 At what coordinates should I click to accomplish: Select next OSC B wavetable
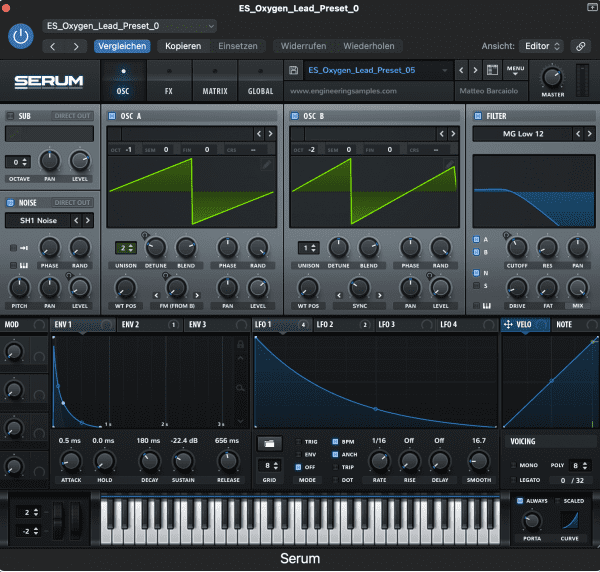coord(453,134)
